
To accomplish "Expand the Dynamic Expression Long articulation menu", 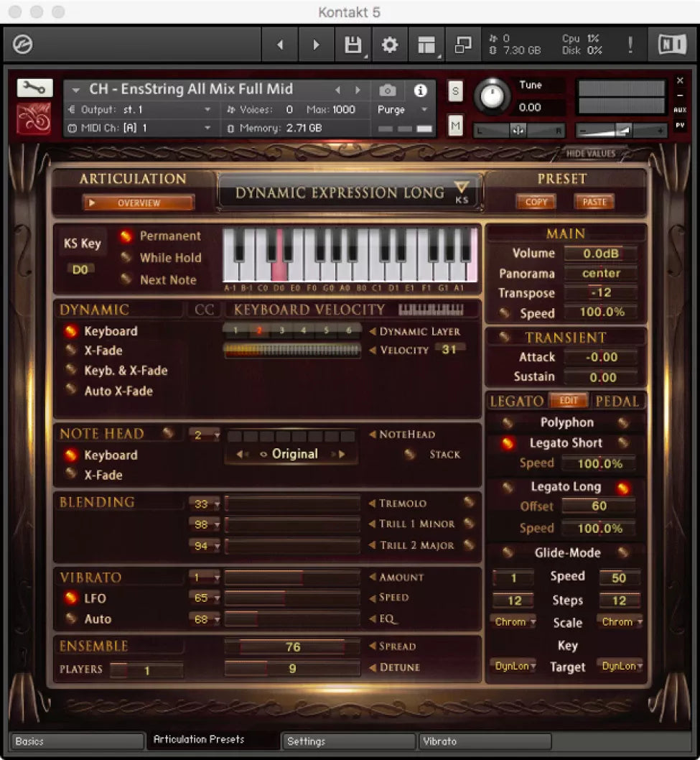I will [462, 188].
